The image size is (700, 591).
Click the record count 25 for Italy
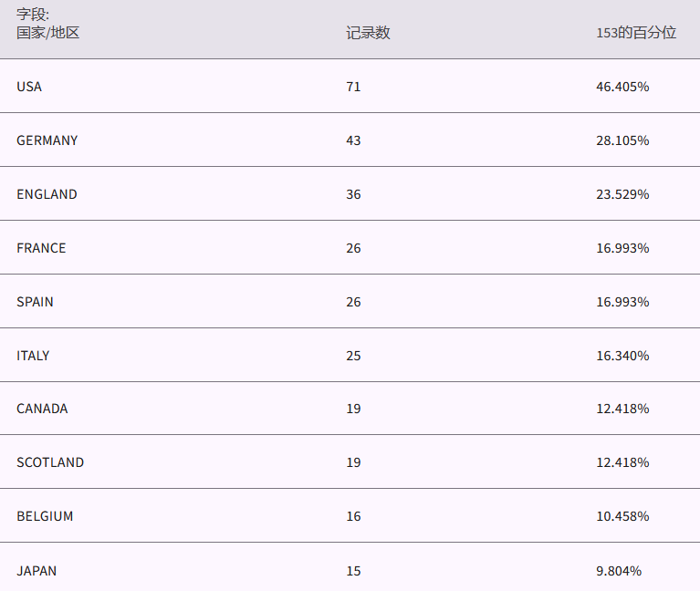click(353, 356)
